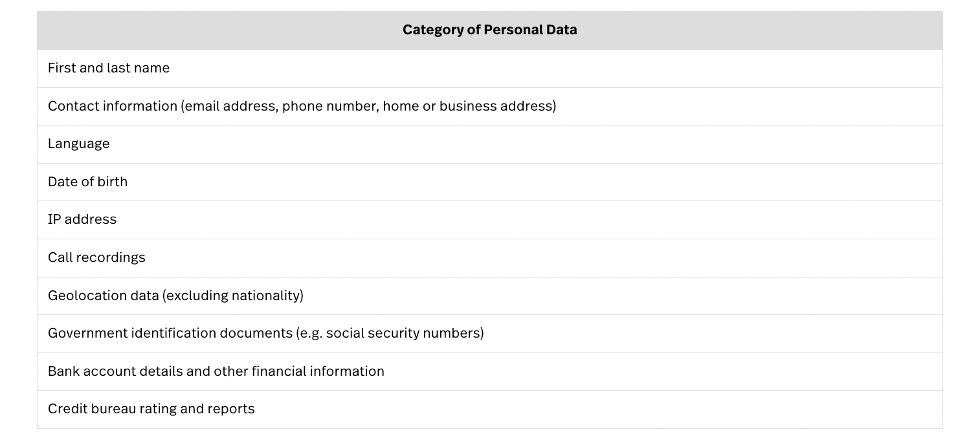980x445 pixels.
Task: Select the Bank account details row
Action: click(489, 371)
